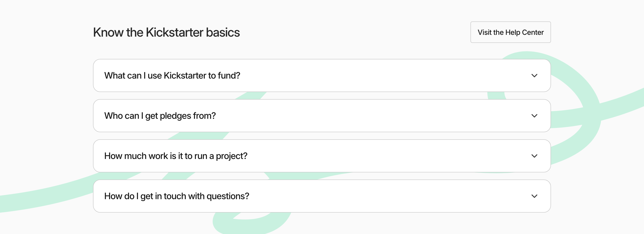Image resolution: width=644 pixels, height=234 pixels.
Task: Toggle the first FAQ card about funding
Action: [322, 75]
